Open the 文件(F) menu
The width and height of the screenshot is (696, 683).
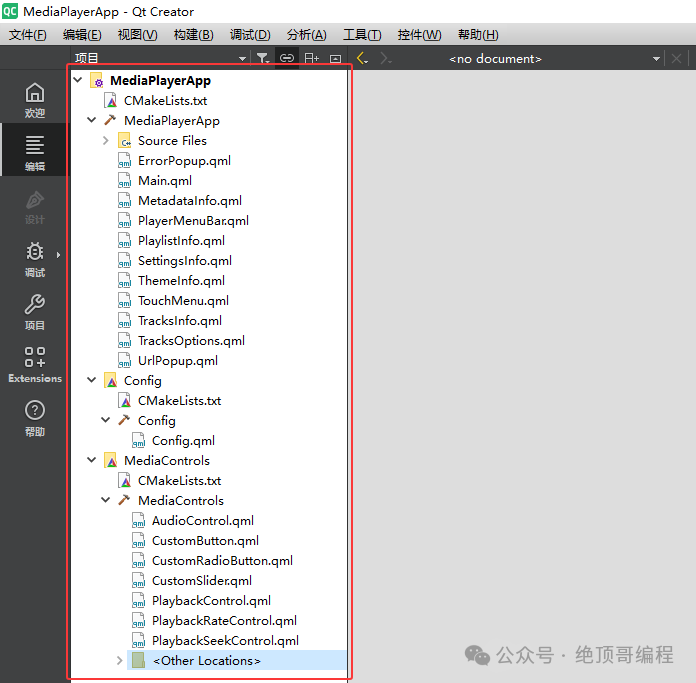point(28,35)
